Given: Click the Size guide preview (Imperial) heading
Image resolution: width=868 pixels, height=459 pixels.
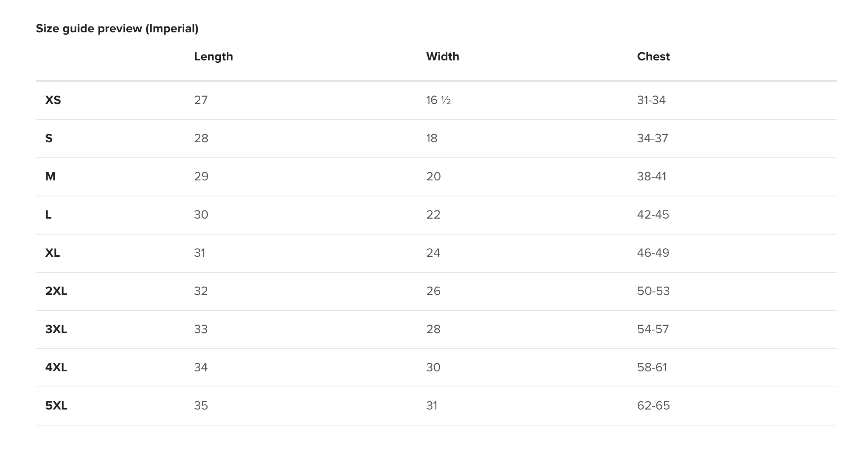Looking at the screenshot, I should point(117,28).
